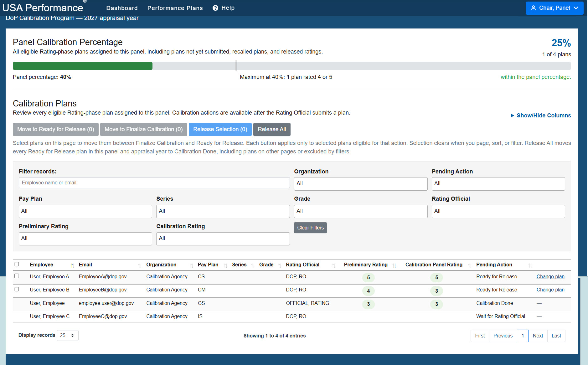
Task: Sort by Pay Plan column arrow icon
Action: coord(225,265)
